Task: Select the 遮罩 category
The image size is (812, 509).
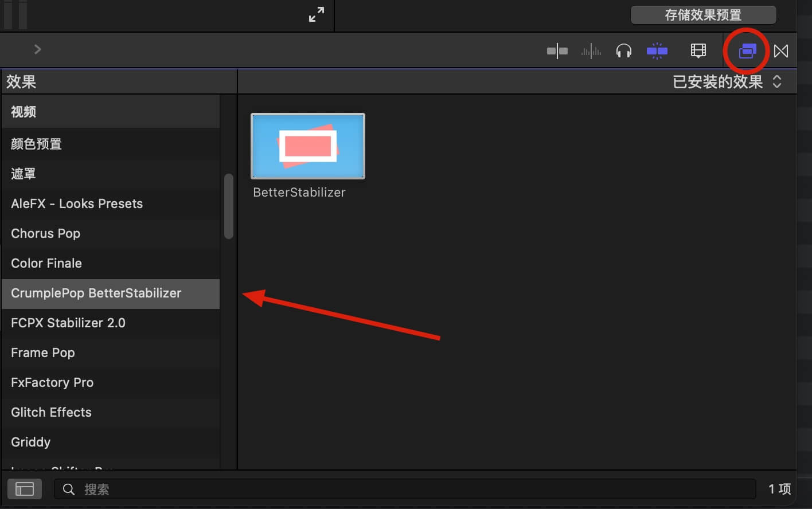Action: pyautogui.click(x=111, y=174)
